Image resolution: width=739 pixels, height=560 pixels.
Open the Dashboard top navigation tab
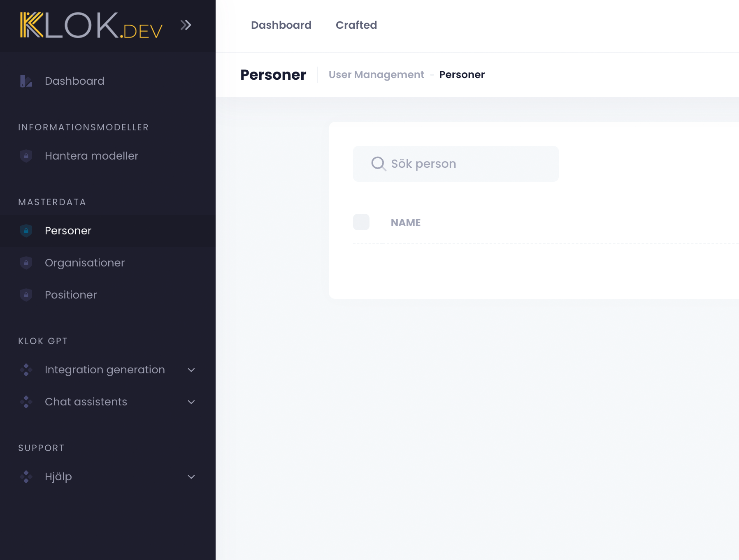pos(281,25)
